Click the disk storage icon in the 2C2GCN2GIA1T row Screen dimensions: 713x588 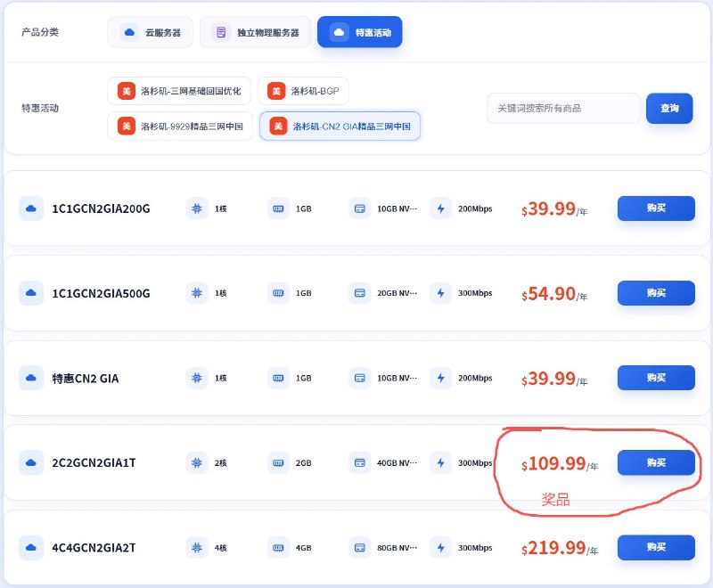click(360, 462)
